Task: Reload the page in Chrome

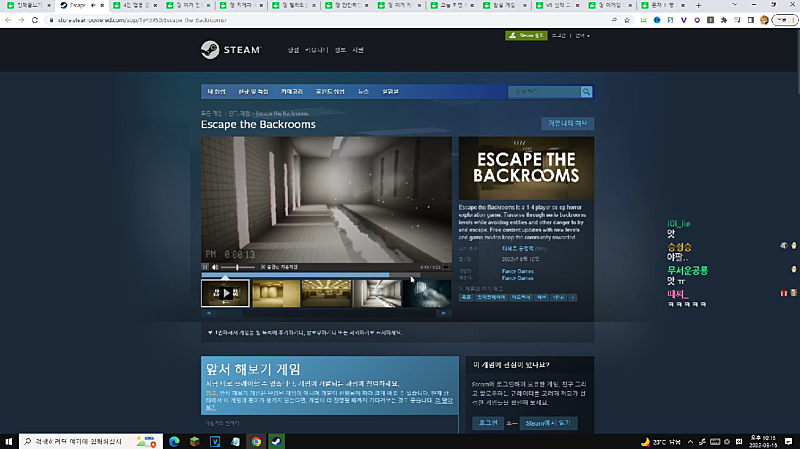Action: pyautogui.click(x=35, y=20)
